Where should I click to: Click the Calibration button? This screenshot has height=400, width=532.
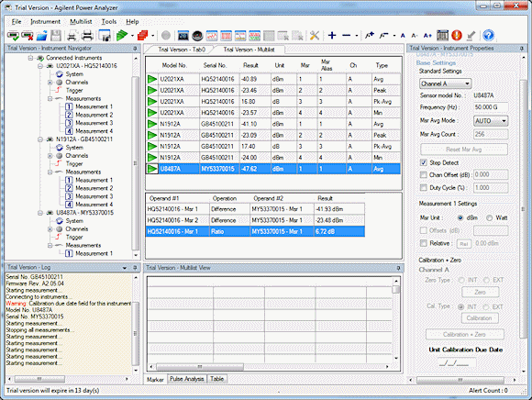tap(479, 318)
